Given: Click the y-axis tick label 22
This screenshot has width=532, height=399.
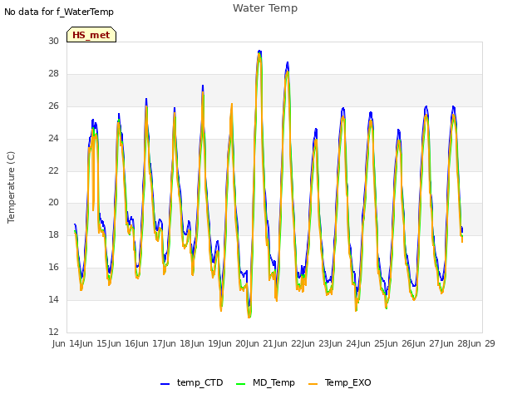Looking at the screenshot, I should tap(53, 170).
